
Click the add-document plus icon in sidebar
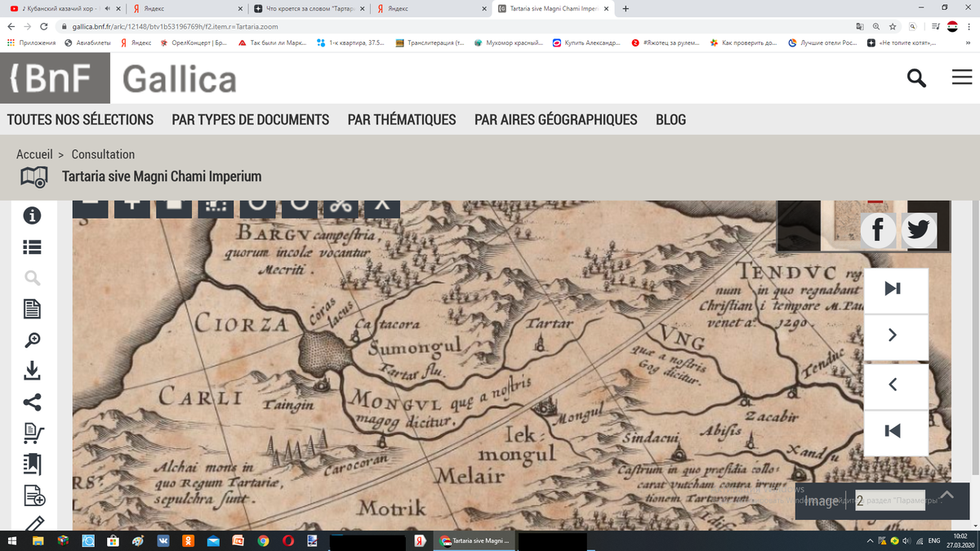pos(34,495)
